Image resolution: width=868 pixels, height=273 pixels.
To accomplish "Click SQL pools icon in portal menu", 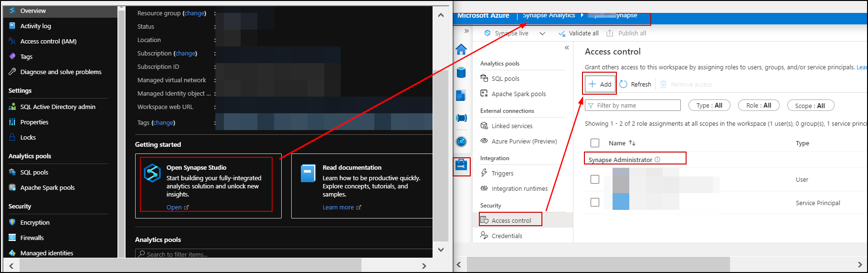I will pyautogui.click(x=12, y=172).
